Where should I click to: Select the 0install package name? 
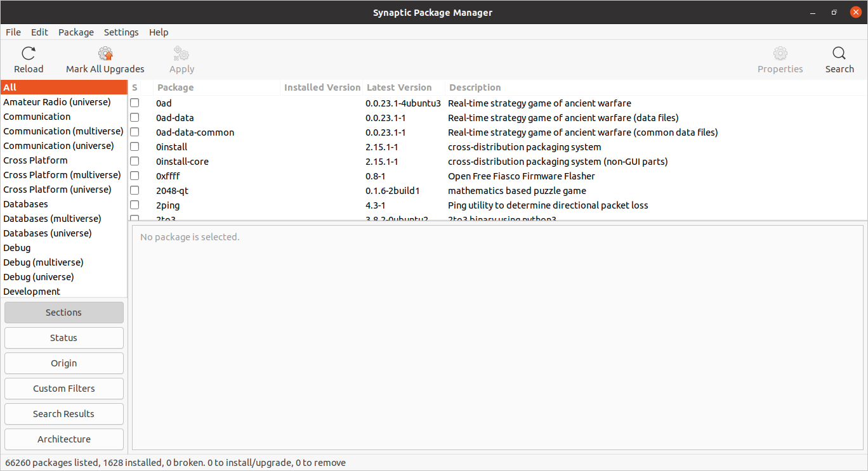coord(172,147)
